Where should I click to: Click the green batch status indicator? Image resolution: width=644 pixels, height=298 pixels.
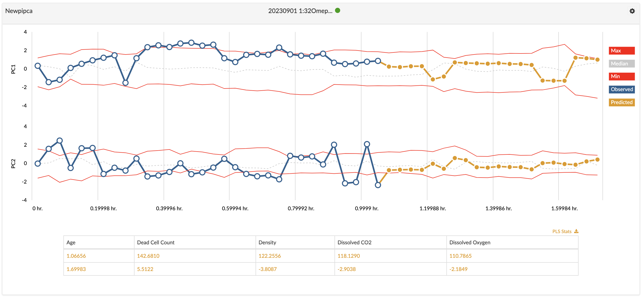click(x=338, y=10)
